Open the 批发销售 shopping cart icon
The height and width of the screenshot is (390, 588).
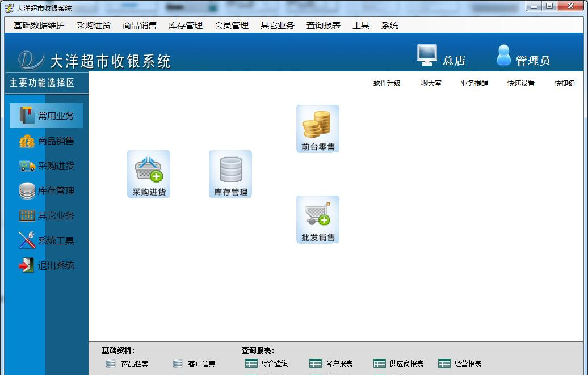coord(318,219)
